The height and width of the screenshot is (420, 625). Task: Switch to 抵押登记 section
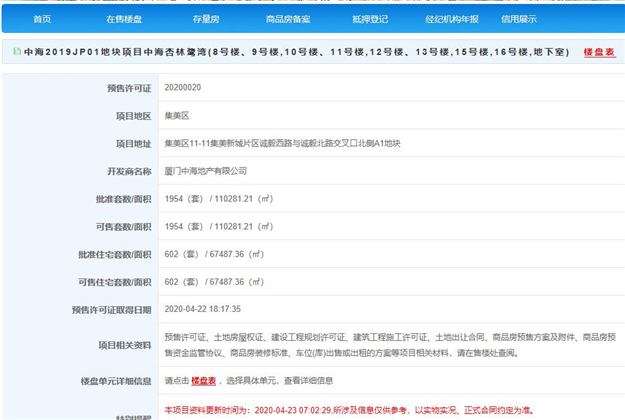[370, 19]
